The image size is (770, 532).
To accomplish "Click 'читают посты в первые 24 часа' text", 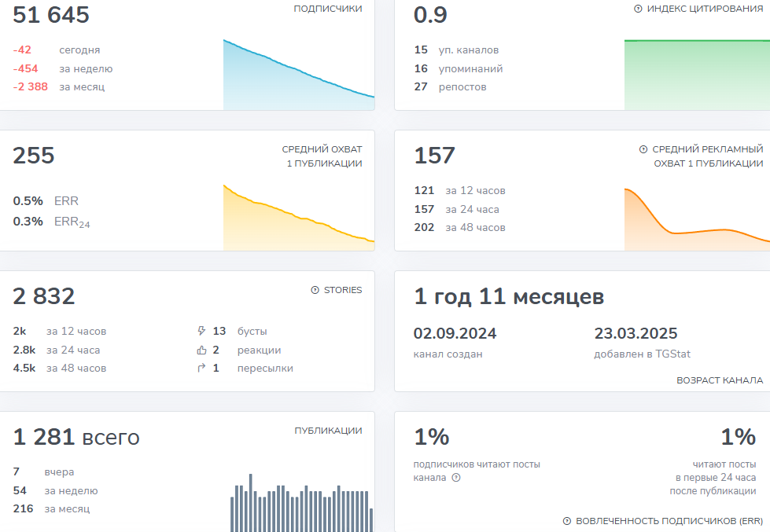I will [713, 478].
